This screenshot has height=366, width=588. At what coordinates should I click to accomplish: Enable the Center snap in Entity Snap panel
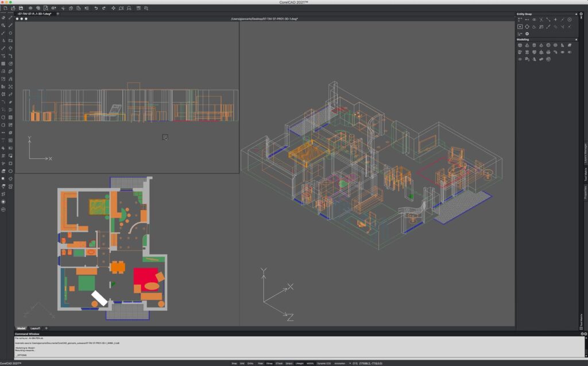(x=570, y=20)
